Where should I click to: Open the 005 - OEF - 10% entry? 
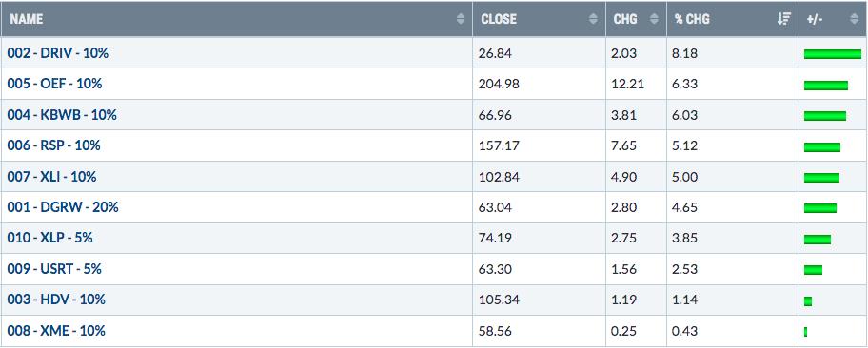click(55, 84)
